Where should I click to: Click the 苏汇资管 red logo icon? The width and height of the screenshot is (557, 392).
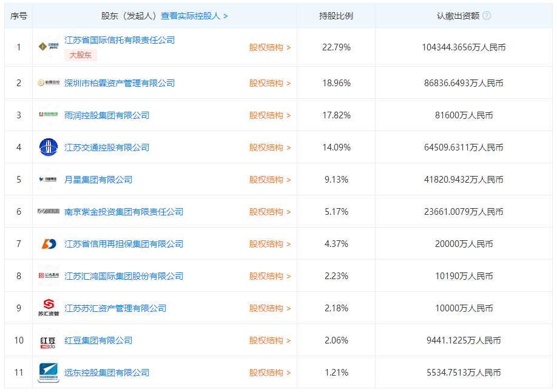49,308
